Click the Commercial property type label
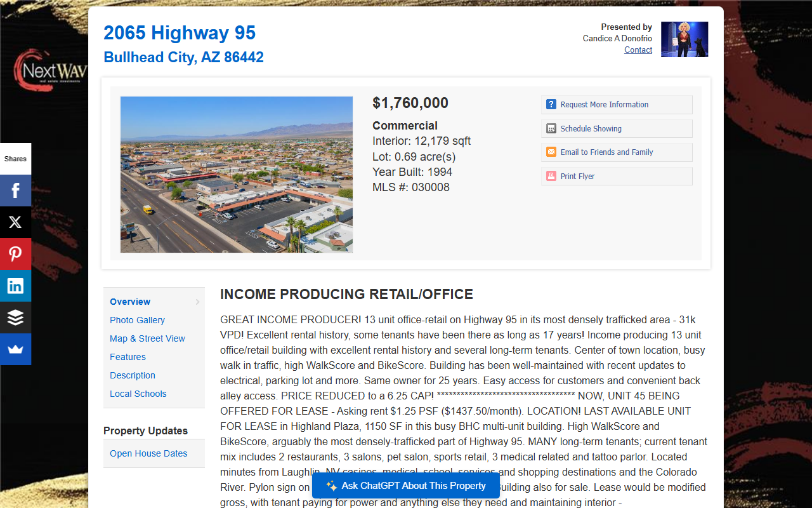This screenshot has width=812, height=508. 405,126
